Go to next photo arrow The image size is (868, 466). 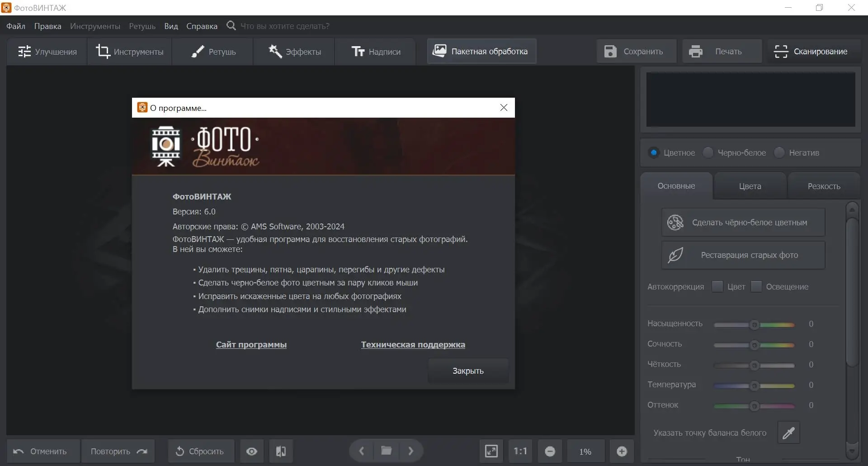pyautogui.click(x=410, y=451)
